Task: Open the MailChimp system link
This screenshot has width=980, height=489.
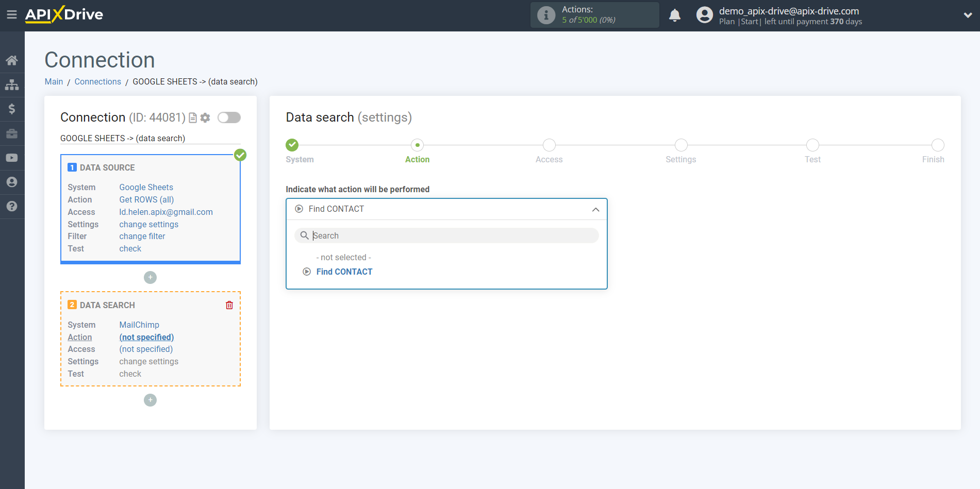Action: [139, 325]
